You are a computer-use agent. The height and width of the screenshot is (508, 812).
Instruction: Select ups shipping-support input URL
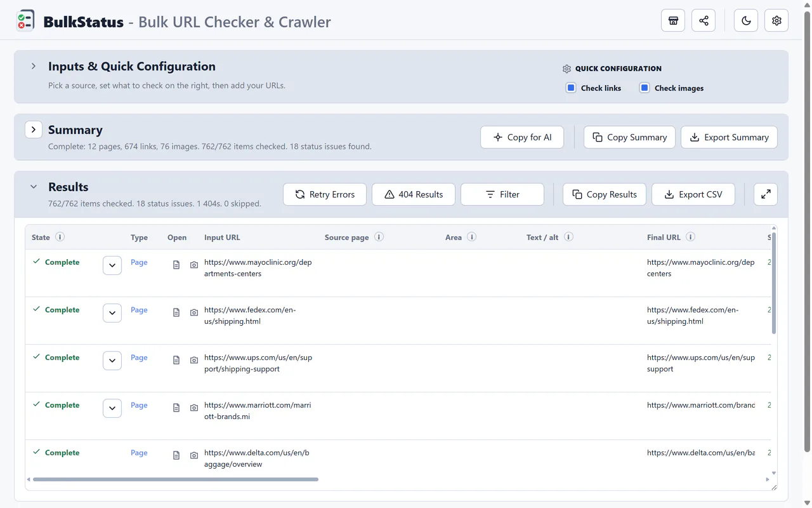(x=258, y=363)
